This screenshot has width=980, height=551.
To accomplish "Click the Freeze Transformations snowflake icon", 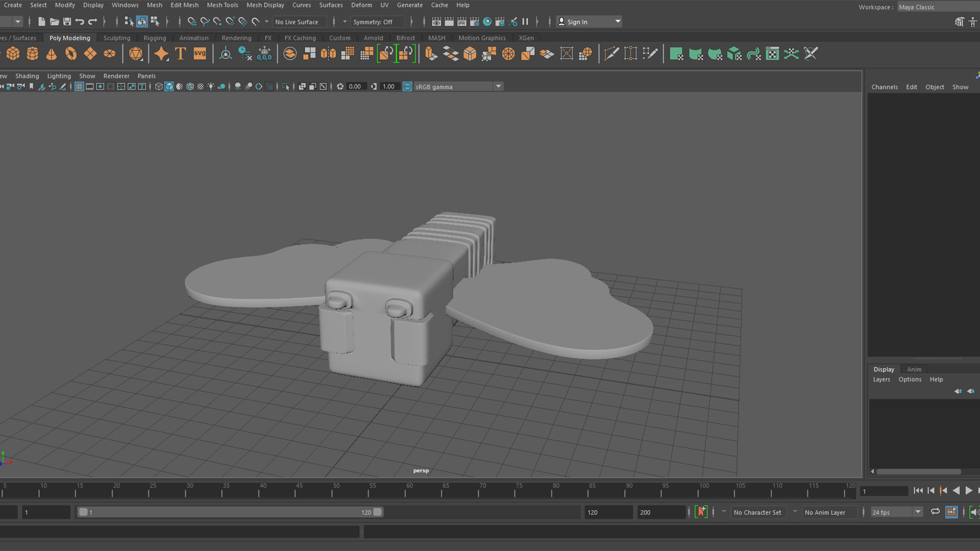I will point(264,54).
